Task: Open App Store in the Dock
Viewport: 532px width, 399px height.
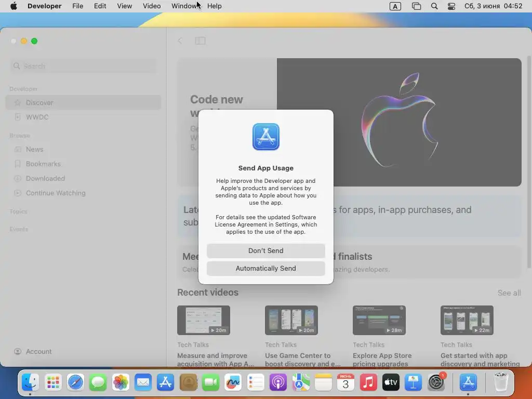Action: coord(166,382)
